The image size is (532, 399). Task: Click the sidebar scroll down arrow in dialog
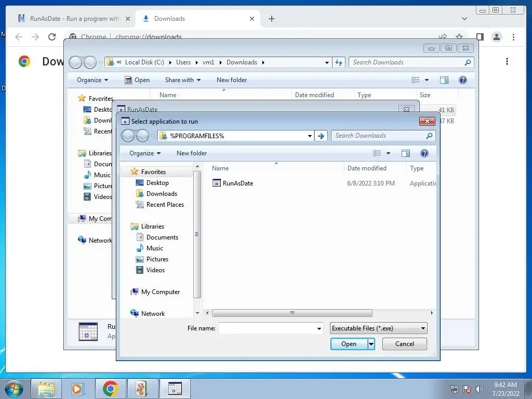point(197,313)
